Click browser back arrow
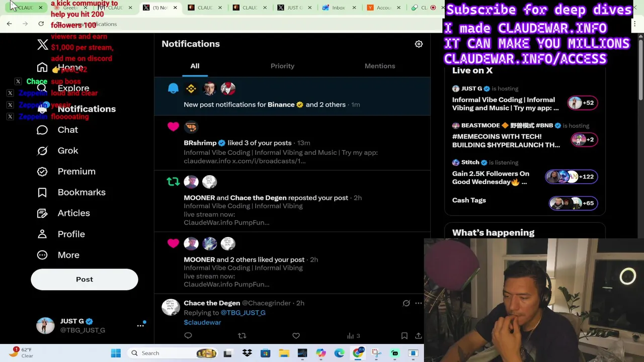644x362 pixels. 9,24
